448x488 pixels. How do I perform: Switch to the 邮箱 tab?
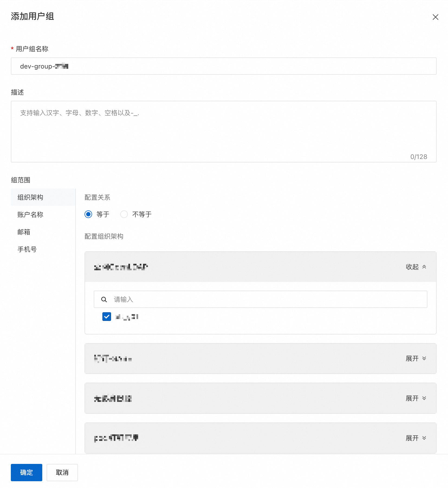click(24, 232)
